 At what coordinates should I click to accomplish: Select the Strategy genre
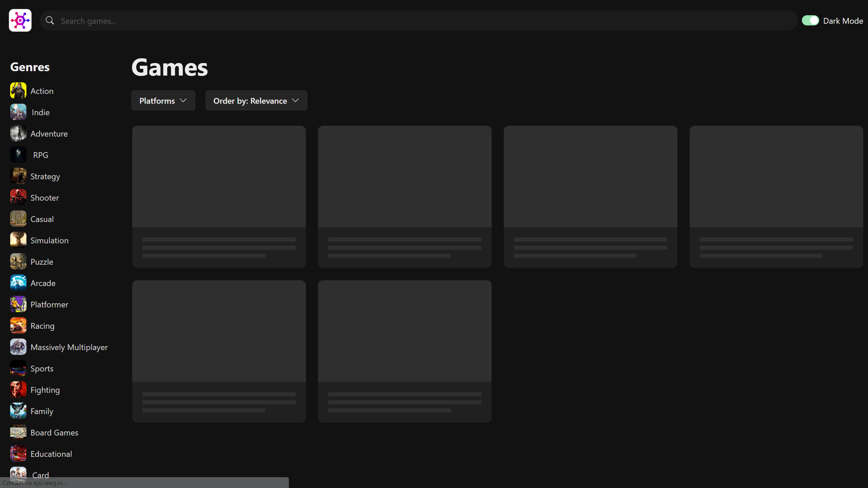click(x=45, y=176)
